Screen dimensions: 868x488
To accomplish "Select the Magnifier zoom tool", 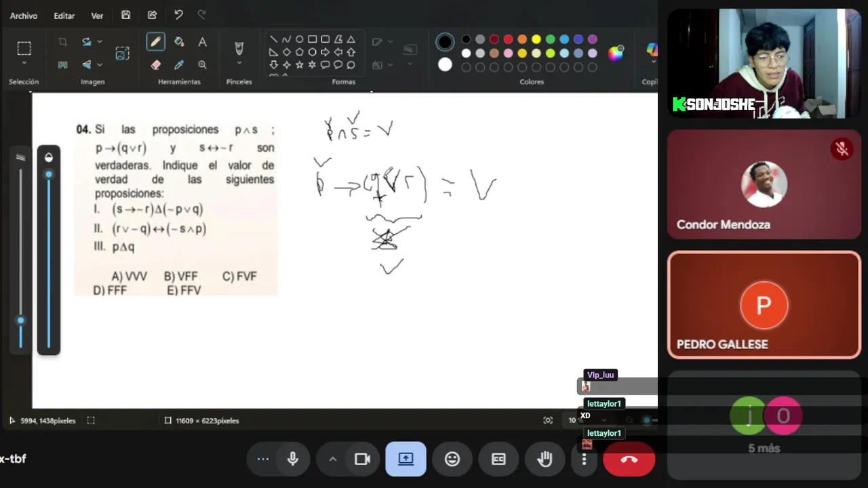I will (202, 65).
